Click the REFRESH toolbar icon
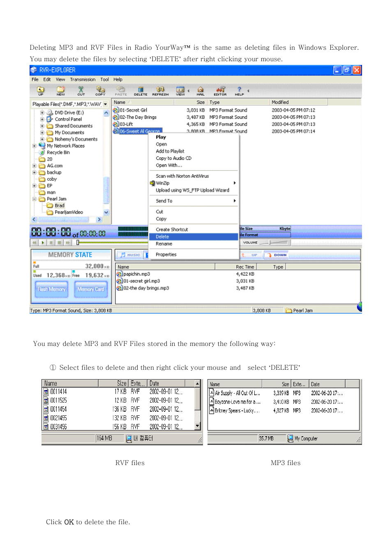 (160, 90)
